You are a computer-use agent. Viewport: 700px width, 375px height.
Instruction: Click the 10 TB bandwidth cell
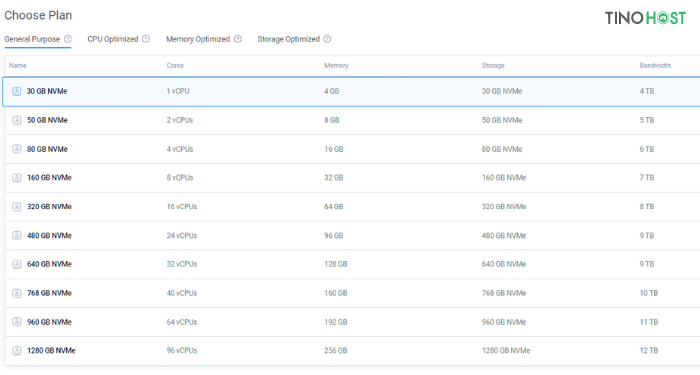click(649, 293)
